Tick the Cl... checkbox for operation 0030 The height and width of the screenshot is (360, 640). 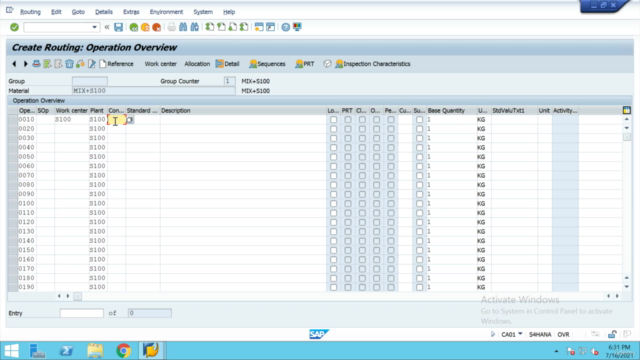point(362,138)
